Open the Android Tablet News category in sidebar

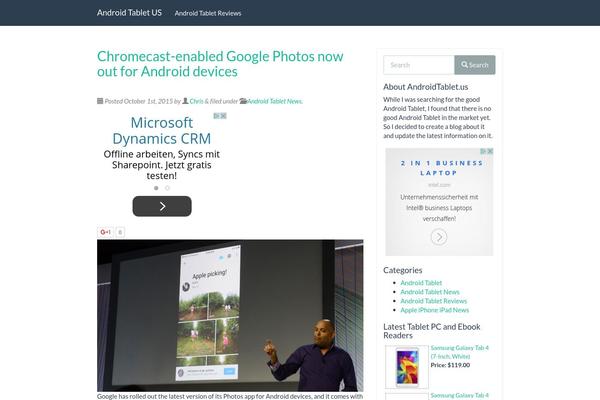point(430,292)
